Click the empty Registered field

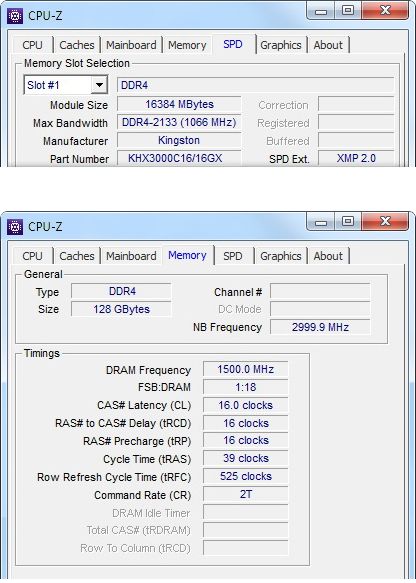356,122
